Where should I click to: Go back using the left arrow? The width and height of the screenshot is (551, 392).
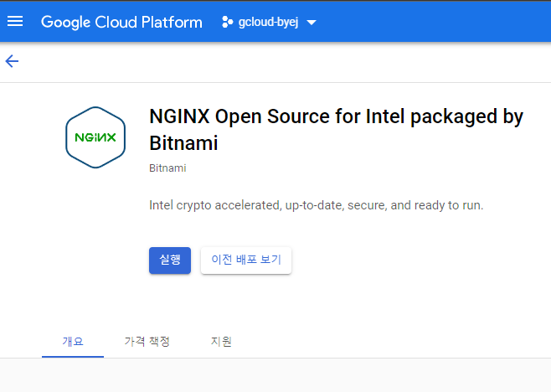(x=12, y=61)
